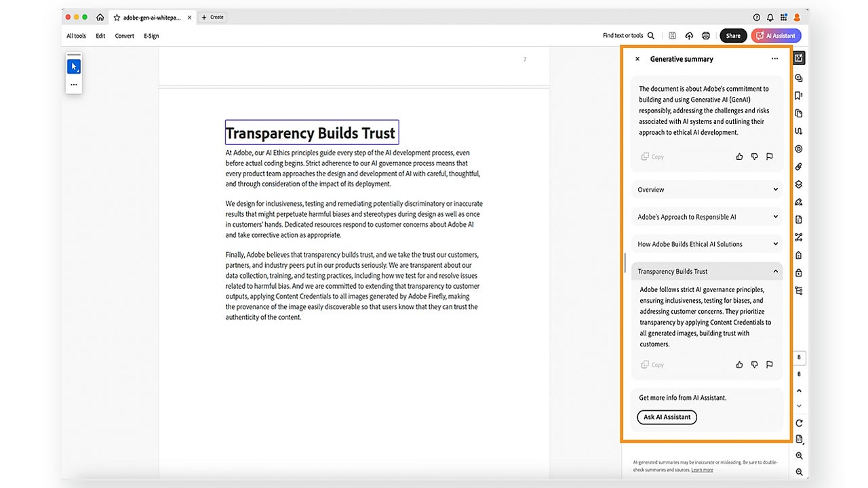Click the Ask AI Assistant button
The image size is (868, 488).
click(667, 417)
